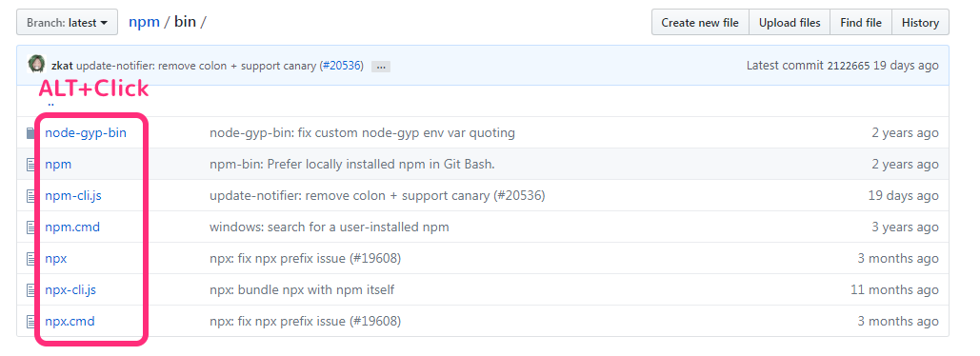The image size is (980, 356).
Task: Open the zkat author link
Action: [63, 66]
